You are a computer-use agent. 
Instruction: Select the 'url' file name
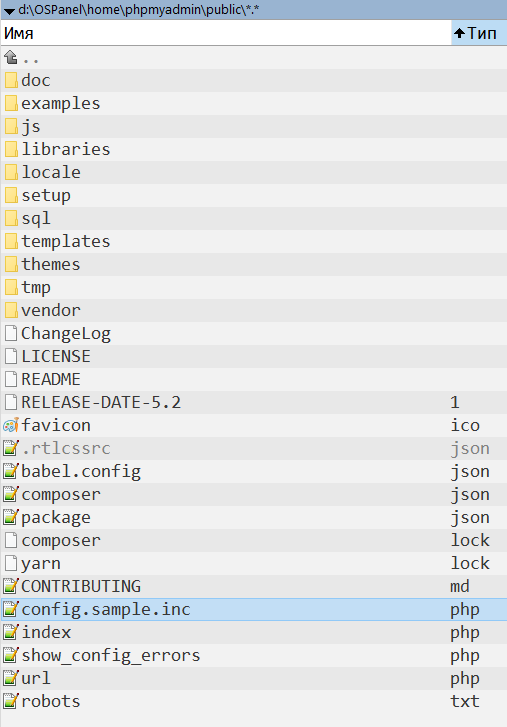point(36,678)
